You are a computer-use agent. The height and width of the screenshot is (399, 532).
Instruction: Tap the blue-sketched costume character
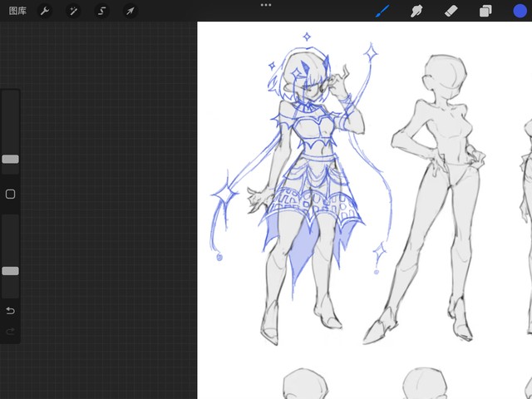(308, 183)
